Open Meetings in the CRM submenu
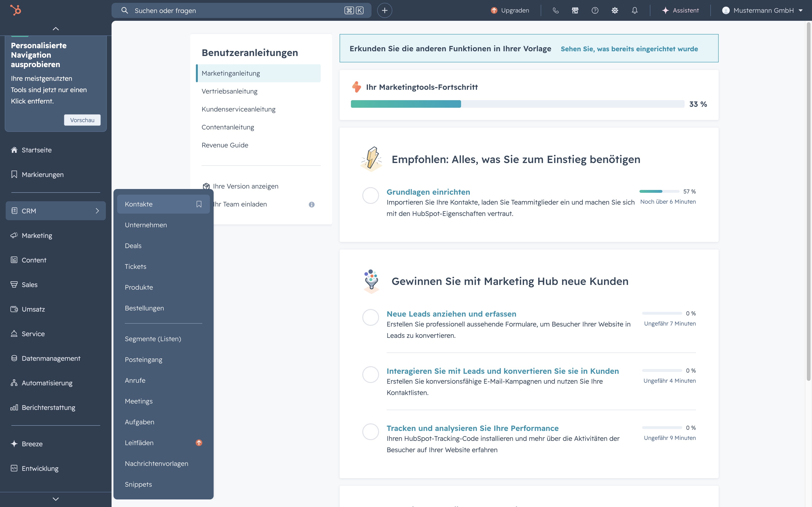Image resolution: width=812 pixels, height=507 pixels. coord(163,401)
